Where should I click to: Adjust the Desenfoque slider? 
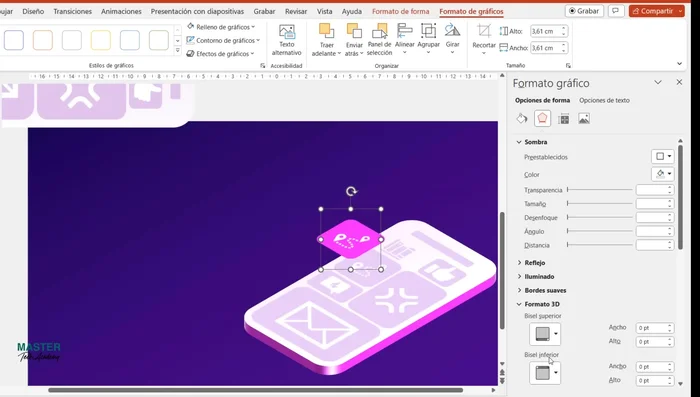point(600,217)
